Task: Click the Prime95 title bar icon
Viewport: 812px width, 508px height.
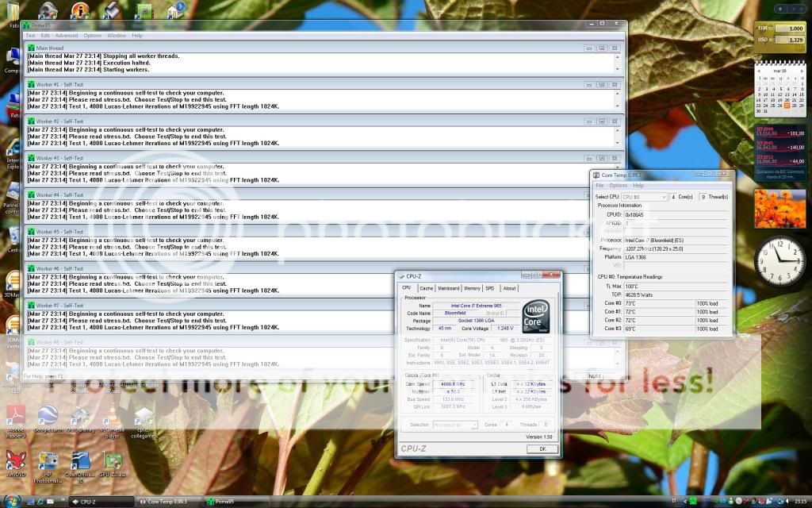Action: click(x=26, y=25)
